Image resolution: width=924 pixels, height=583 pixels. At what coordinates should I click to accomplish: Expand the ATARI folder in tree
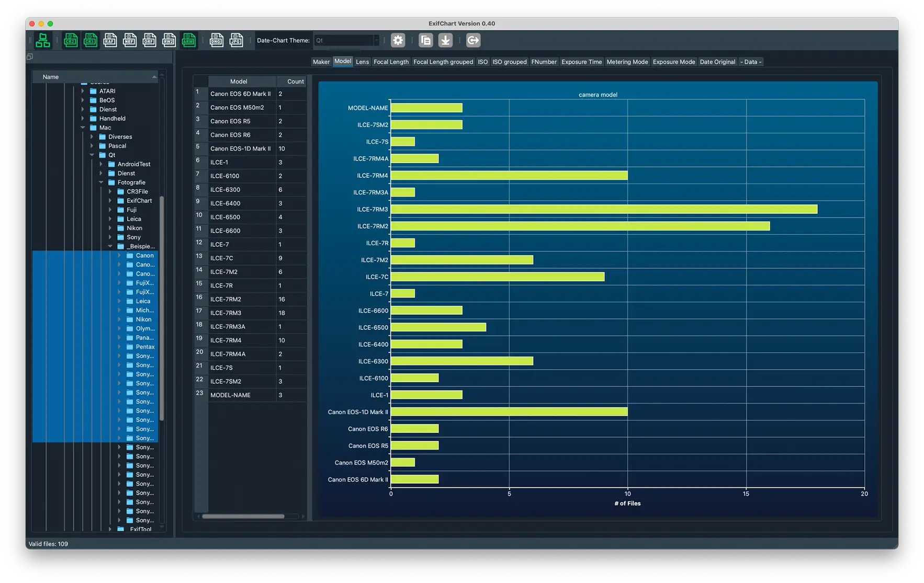click(x=83, y=91)
